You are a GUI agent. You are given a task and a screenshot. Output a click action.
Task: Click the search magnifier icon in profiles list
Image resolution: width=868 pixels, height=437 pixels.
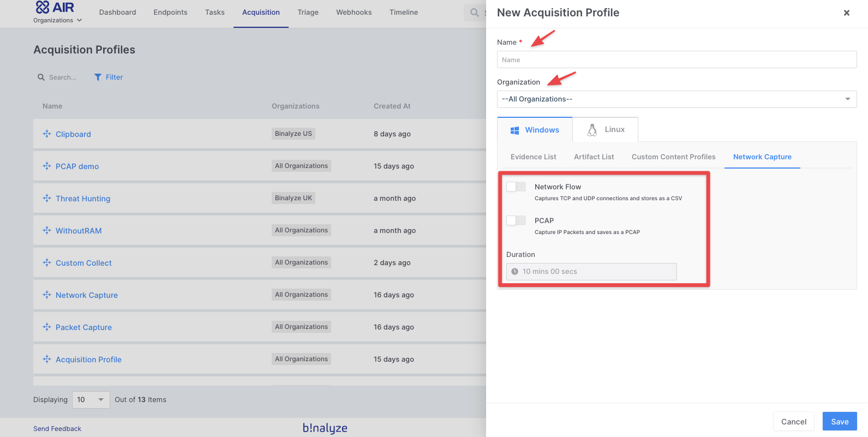pyautogui.click(x=41, y=77)
